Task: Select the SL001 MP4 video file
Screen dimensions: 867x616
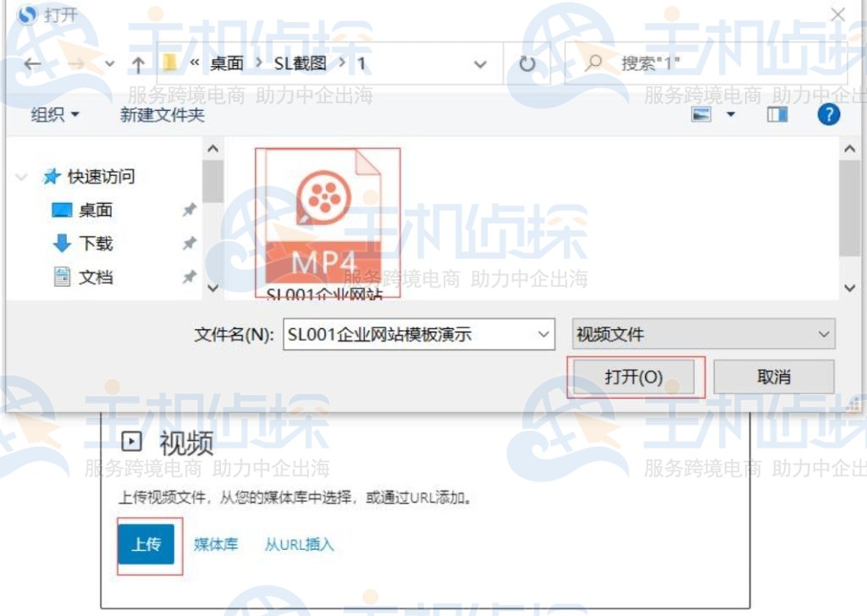Action: [x=327, y=220]
